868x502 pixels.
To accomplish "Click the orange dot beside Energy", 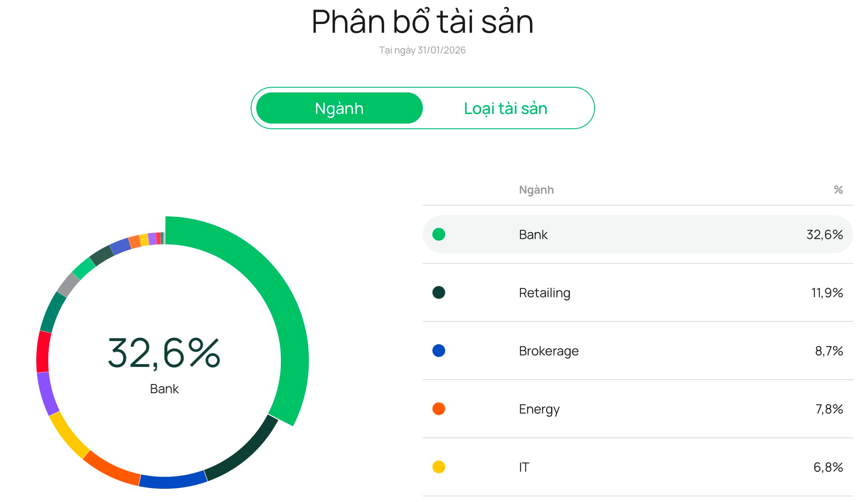I will 439,409.
